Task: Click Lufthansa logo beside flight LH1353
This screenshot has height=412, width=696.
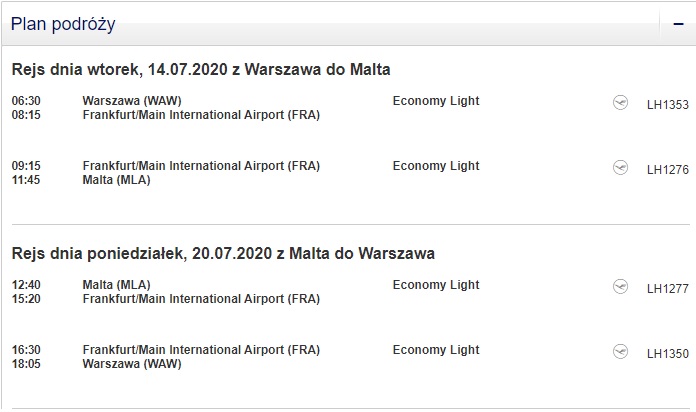Action: (x=620, y=103)
